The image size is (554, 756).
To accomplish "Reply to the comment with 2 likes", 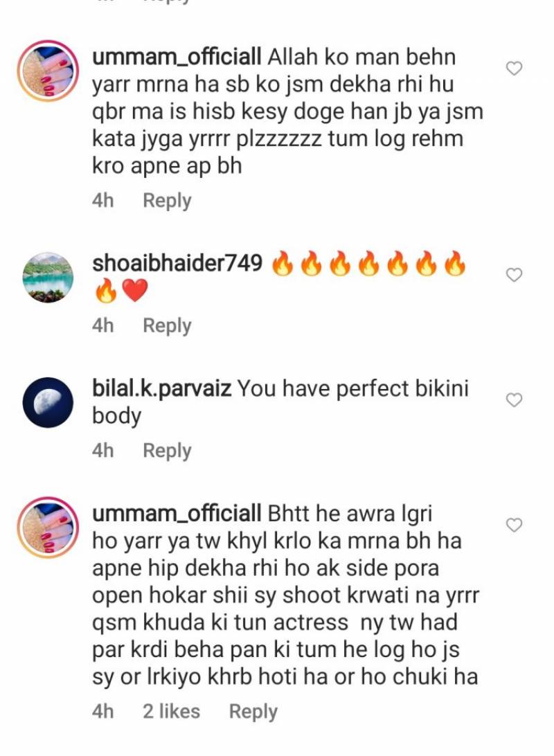I will [x=253, y=711].
